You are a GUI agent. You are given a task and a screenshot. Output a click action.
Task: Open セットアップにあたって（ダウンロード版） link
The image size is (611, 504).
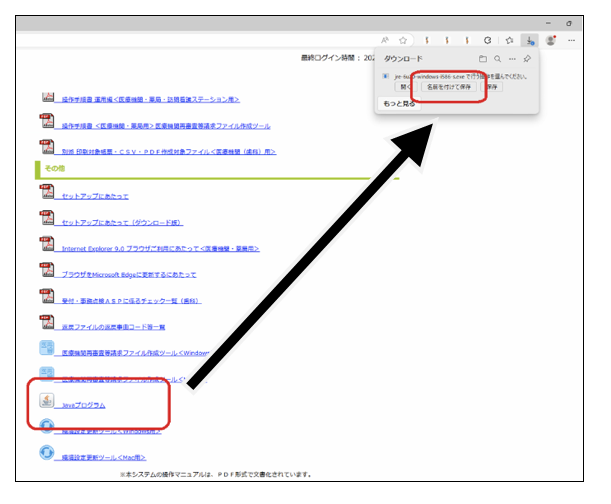pyautogui.click(x=122, y=223)
